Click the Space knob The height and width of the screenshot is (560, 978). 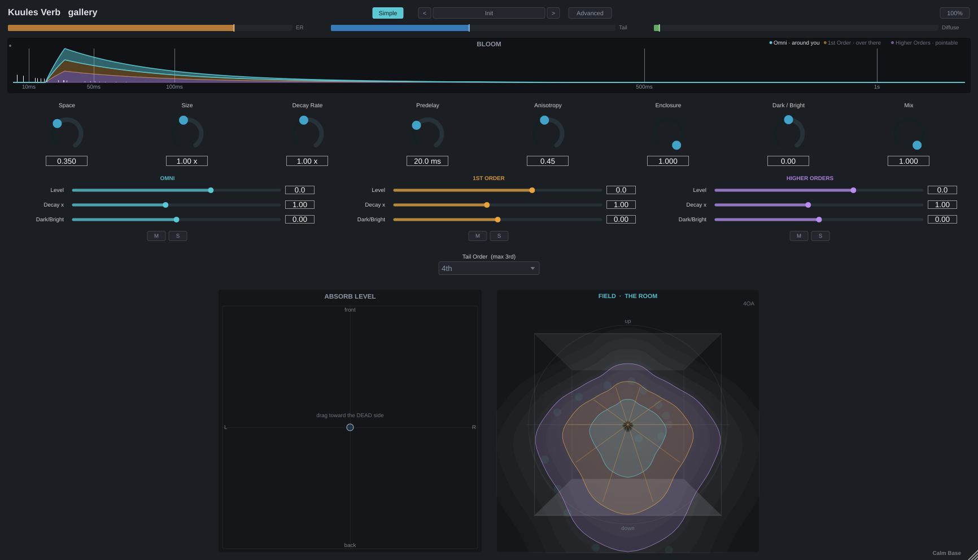tap(67, 133)
